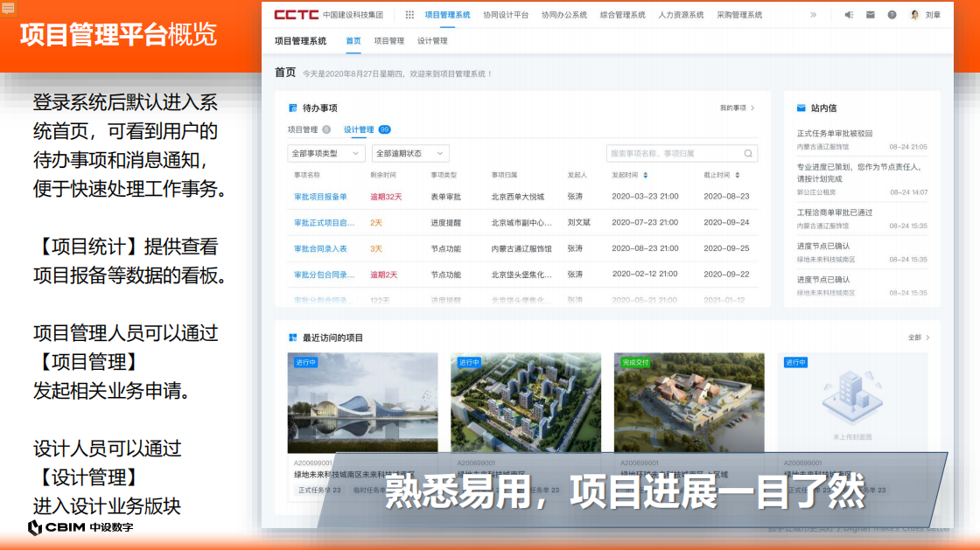980x550 pixels.
Task: Open 审批正式项目启... item link
Action: [x=325, y=223]
